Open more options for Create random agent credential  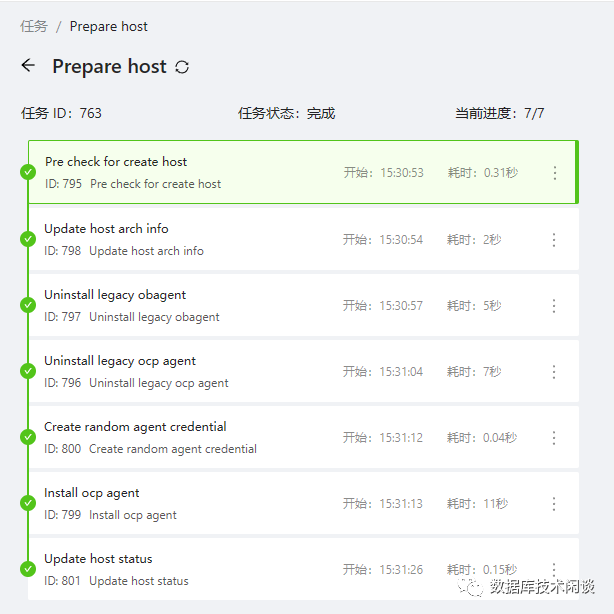click(x=554, y=438)
